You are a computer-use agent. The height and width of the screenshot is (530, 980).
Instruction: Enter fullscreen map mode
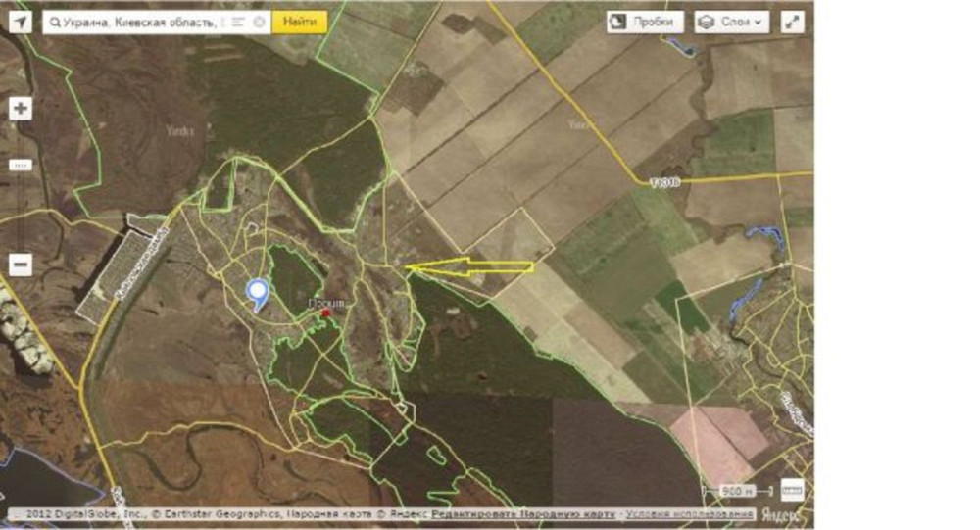(792, 22)
